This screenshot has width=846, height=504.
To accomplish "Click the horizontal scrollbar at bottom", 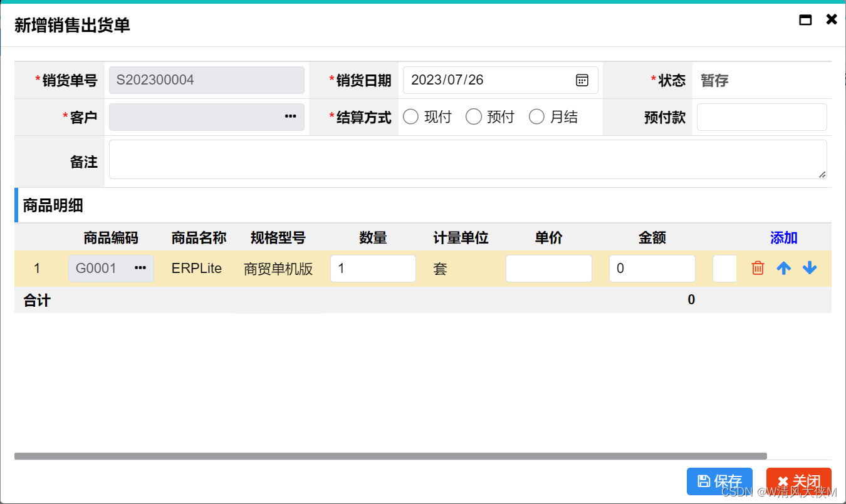I will 390,456.
